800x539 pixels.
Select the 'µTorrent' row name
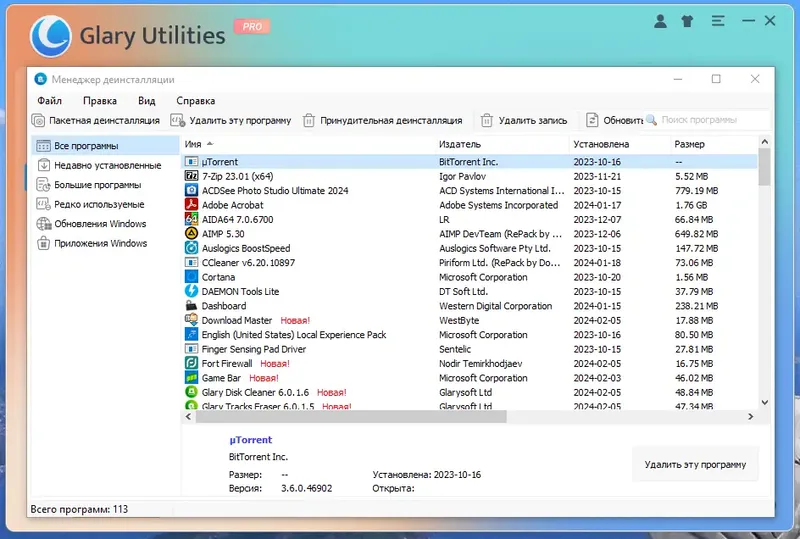point(220,162)
